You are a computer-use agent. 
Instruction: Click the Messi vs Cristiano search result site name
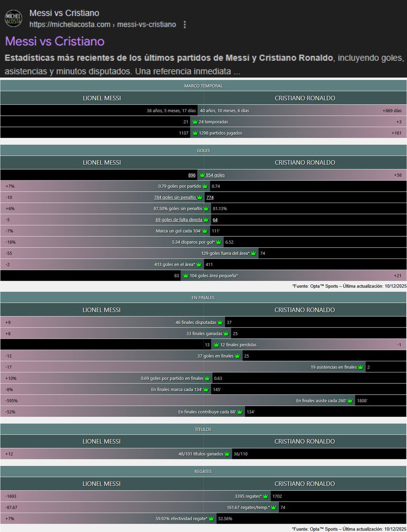point(64,13)
